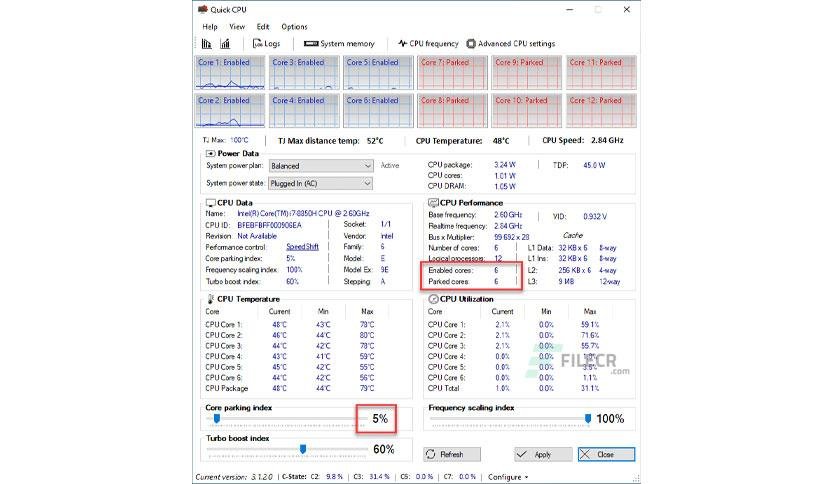Select the Core 6 Enabled graph
836x484 pixels.
tap(378, 110)
